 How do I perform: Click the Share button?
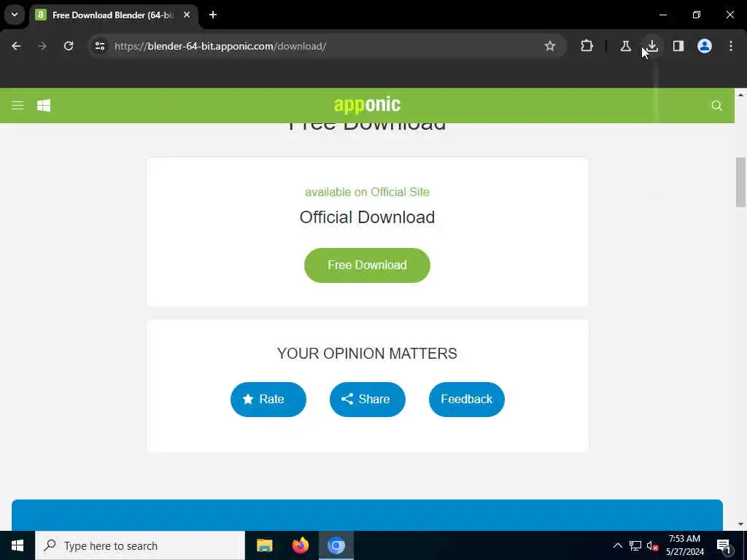[368, 399]
